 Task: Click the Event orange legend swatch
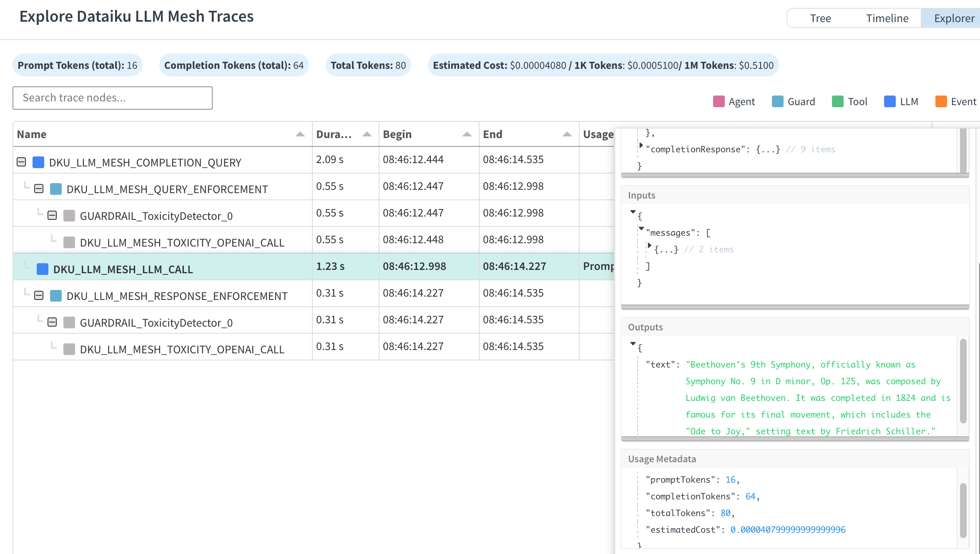click(941, 101)
